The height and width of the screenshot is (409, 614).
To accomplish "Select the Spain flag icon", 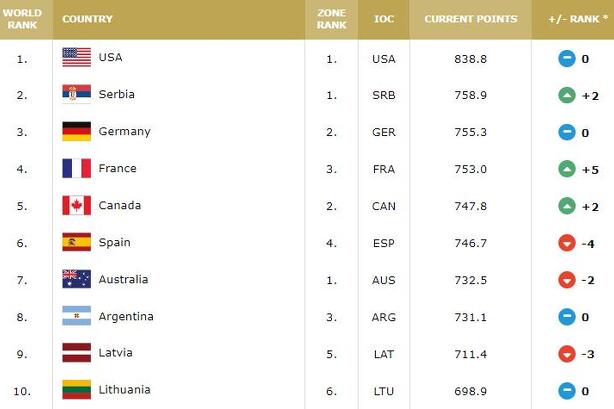I will pyautogui.click(x=76, y=243).
